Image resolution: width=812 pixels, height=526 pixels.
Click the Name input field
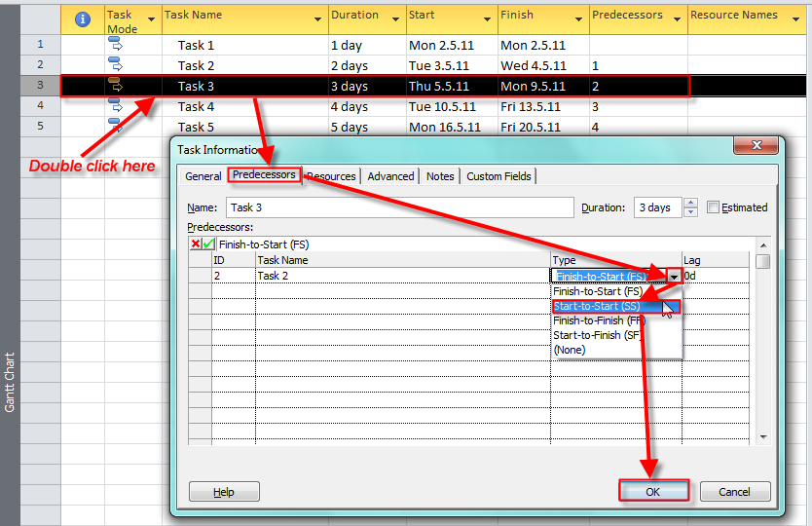[399, 207]
